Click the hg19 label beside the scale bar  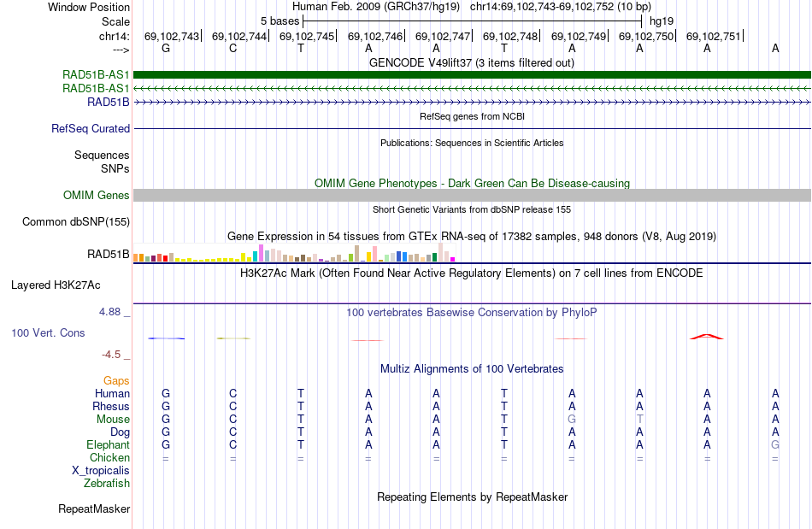pos(662,21)
